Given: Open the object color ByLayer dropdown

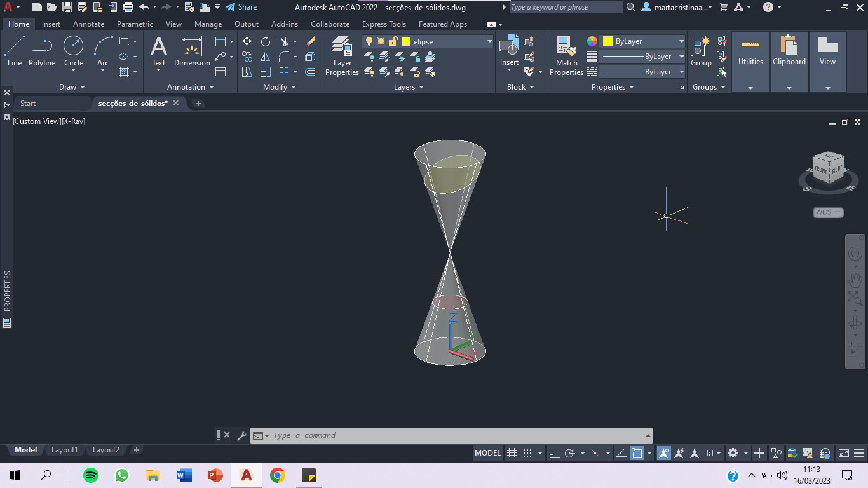Looking at the screenshot, I should click(x=643, y=41).
